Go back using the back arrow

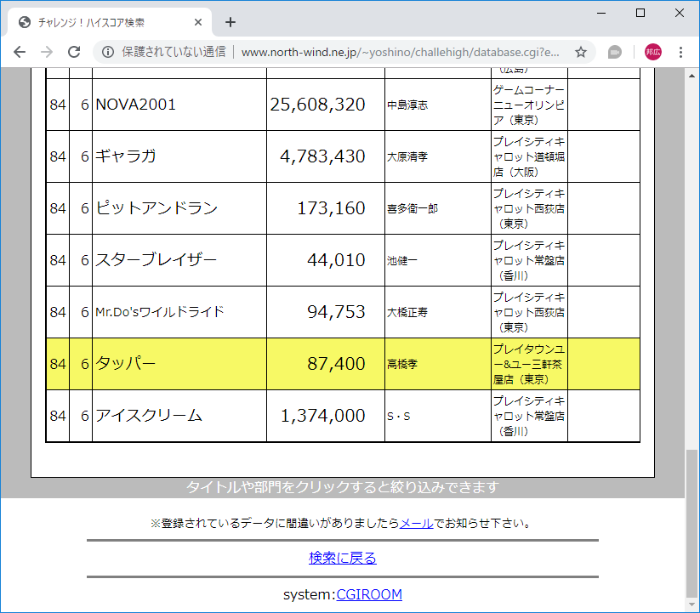[x=19, y=52]
